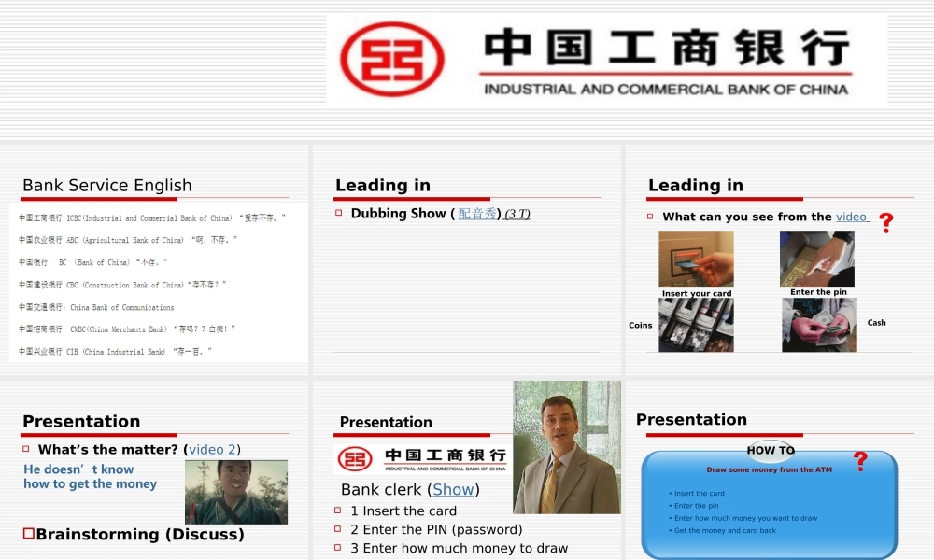Click the red question mark beside the video link

tap(886, 223)
